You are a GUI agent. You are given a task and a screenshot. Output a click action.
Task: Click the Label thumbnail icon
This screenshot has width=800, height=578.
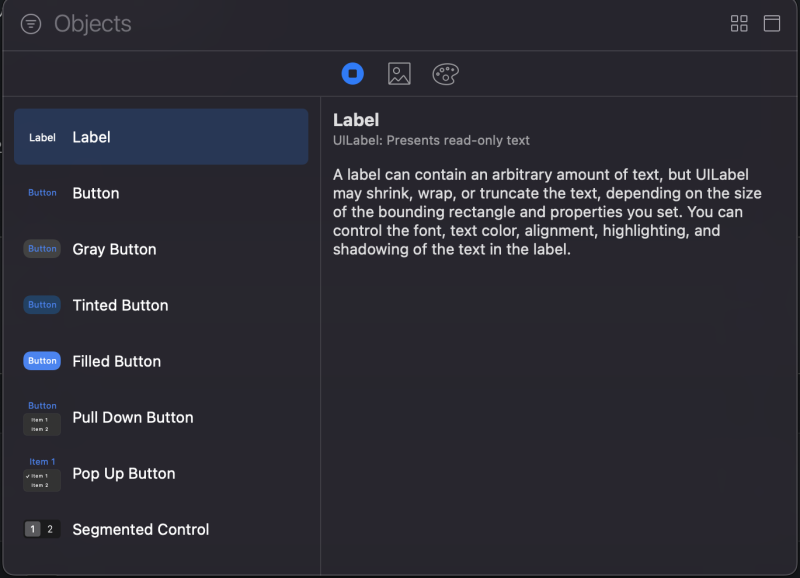point(42,137)
